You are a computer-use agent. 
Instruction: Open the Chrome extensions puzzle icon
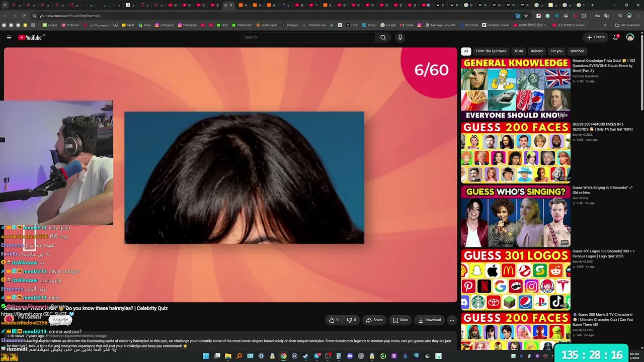click(584, 16)
